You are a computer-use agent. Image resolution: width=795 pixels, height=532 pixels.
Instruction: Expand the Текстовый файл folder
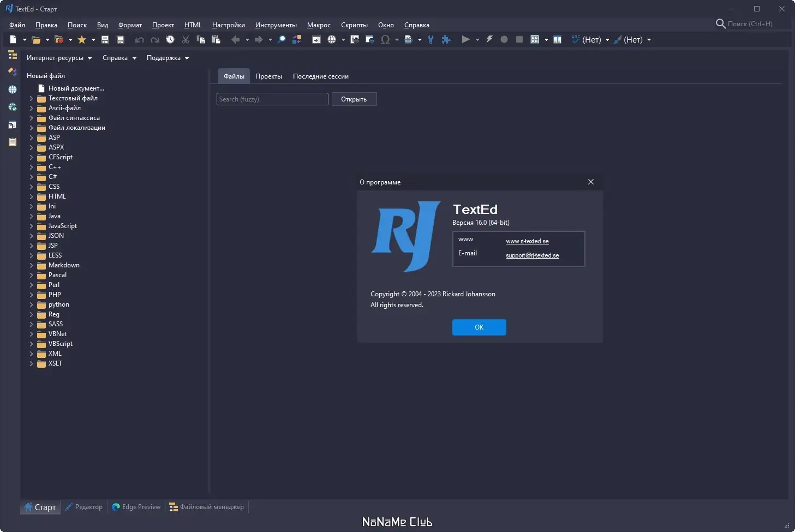click(x=32, y=98)
